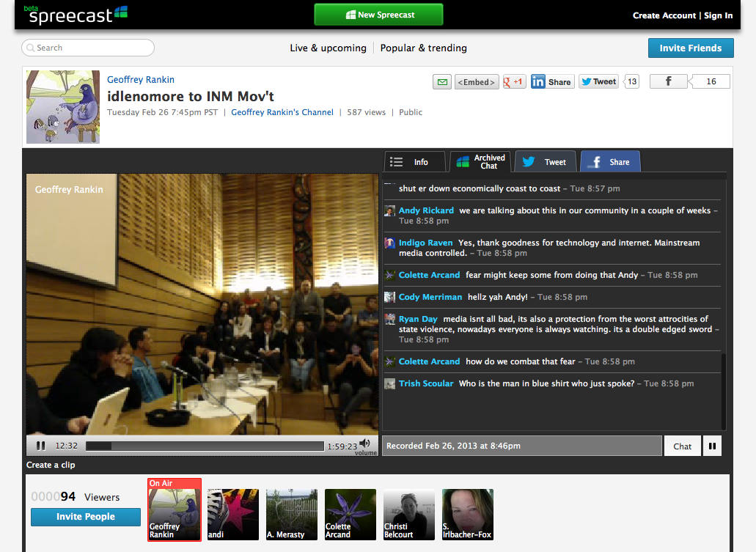This screenshot has height=552, width=756.
Task: Select viewer Colette Arcand thumbnail
Action: click(351, 515)
